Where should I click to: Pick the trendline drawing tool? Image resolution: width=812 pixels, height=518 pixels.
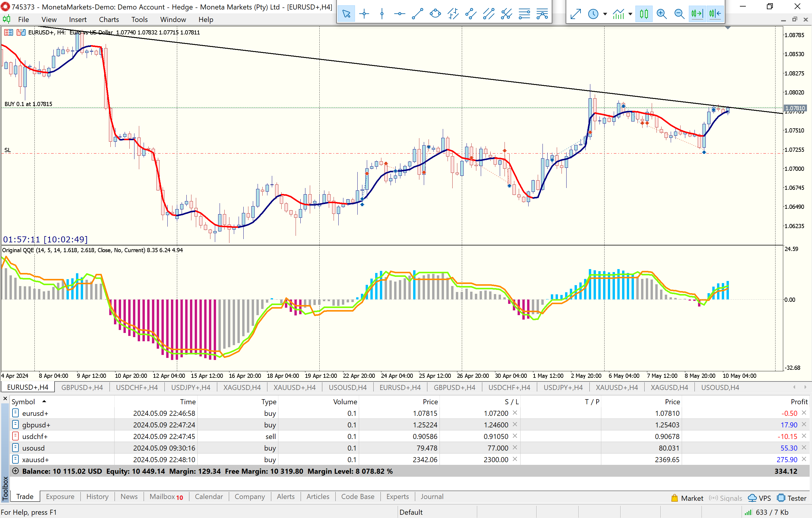418,14
